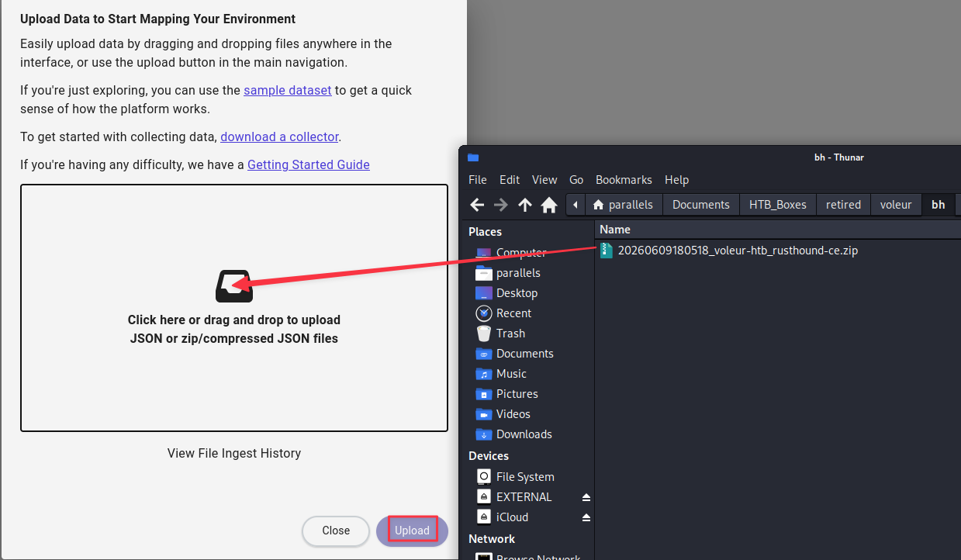Click the File System disk icon
Viewport: 961px width, 560px height.
pyautogui.click(x=483, y=477)
